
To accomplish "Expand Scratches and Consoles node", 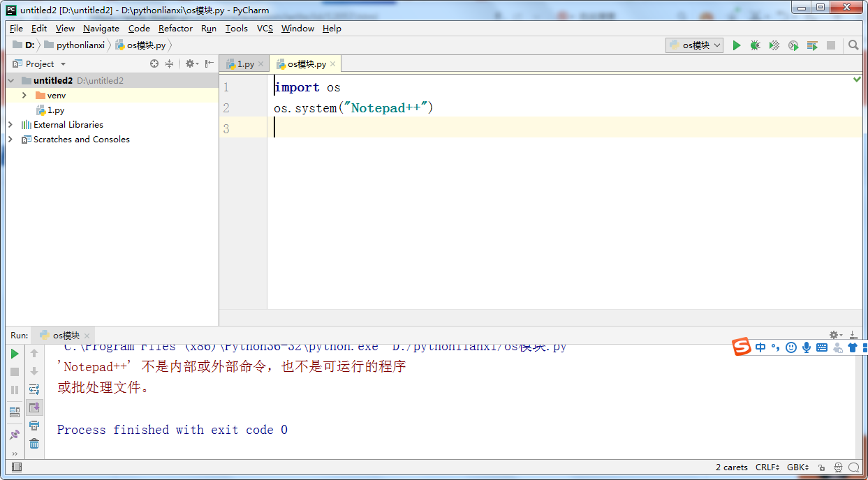I will [x=10, y=140].
